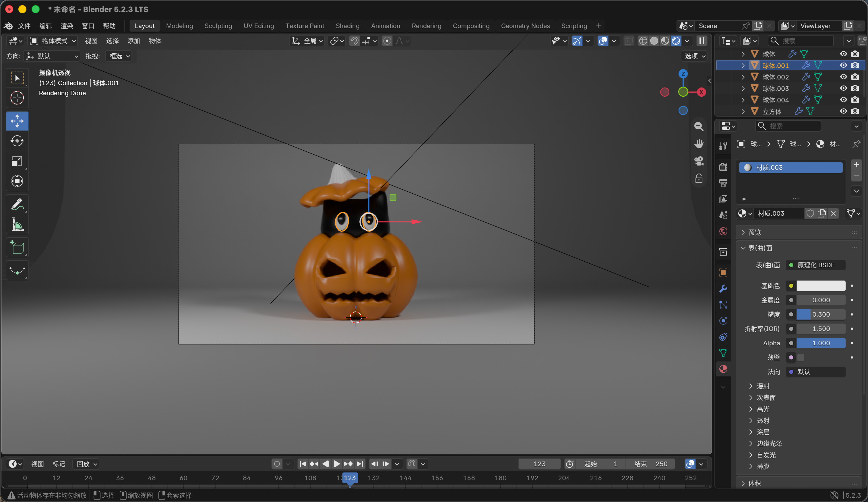This screenshot has width=868, height=502.
Task: Click the viewport zoom magnifier icon
Action: tap(699, 127)
